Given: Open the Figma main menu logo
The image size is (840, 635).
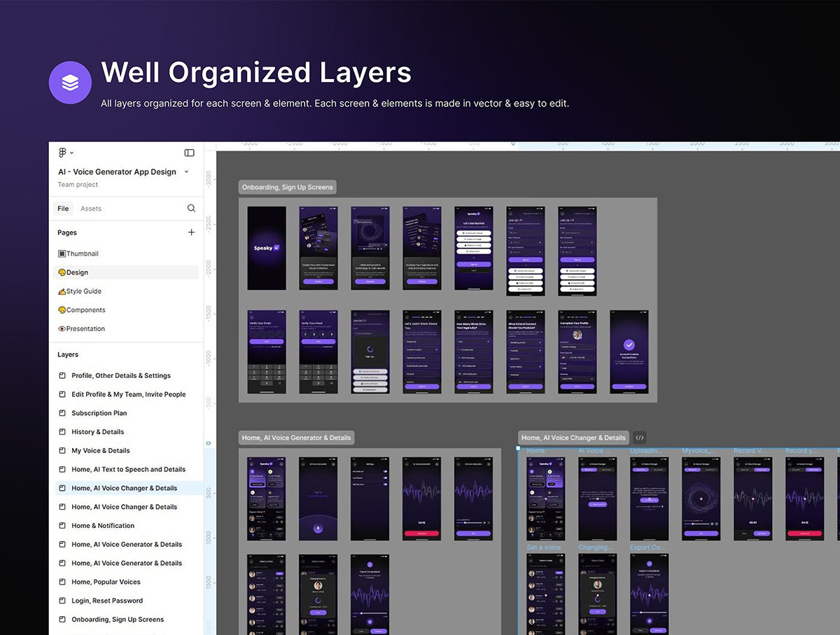Looking at the screenshot, I should (x=62, y=153).
